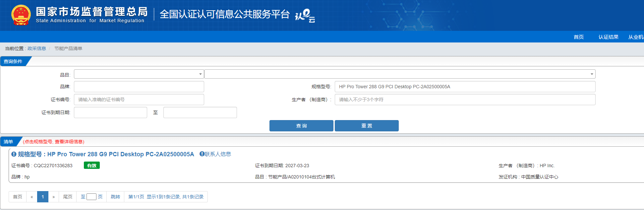Click the info icon beside 联系人信息
This screenshot has width=644, height=210.
pos(202,154)
